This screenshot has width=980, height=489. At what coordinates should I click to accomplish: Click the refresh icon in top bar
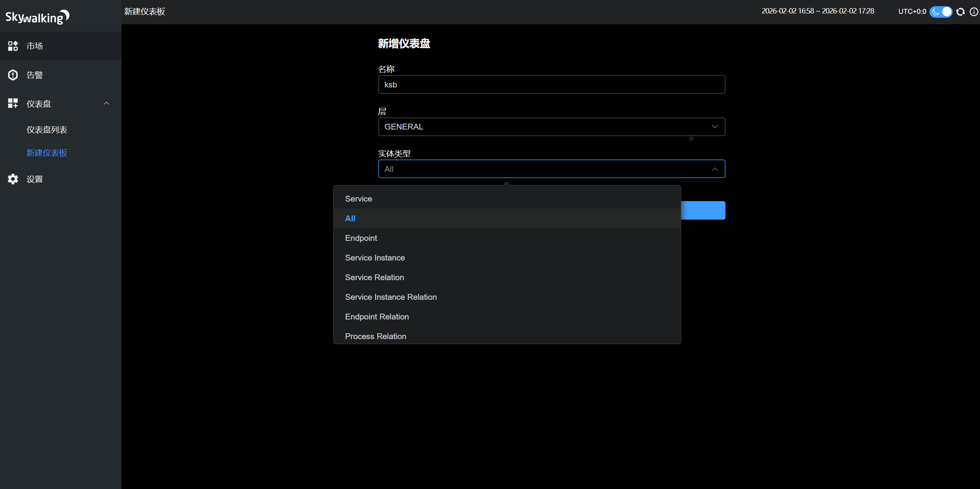pyautogui.click(x=961, y=12)
